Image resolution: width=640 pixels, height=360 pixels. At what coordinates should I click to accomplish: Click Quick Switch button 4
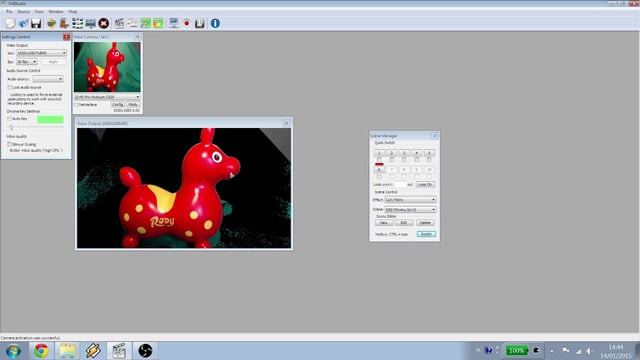[417, 153]
